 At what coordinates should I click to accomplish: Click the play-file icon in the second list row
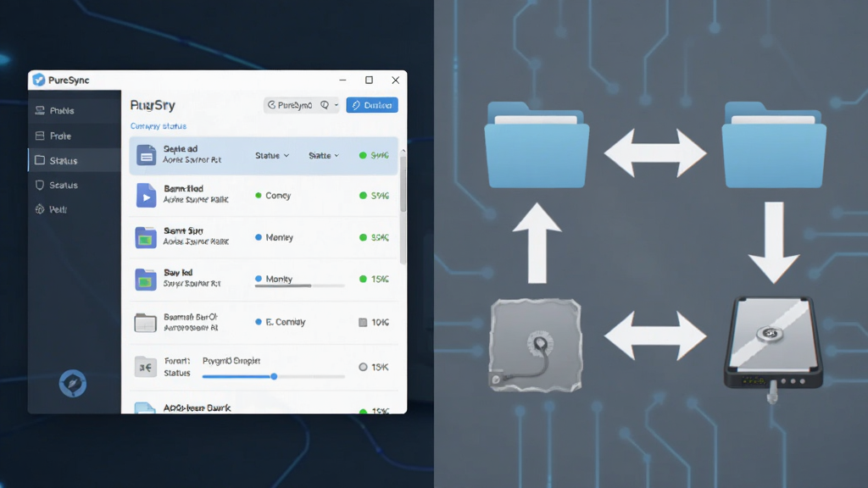click(x=146, y=196)
